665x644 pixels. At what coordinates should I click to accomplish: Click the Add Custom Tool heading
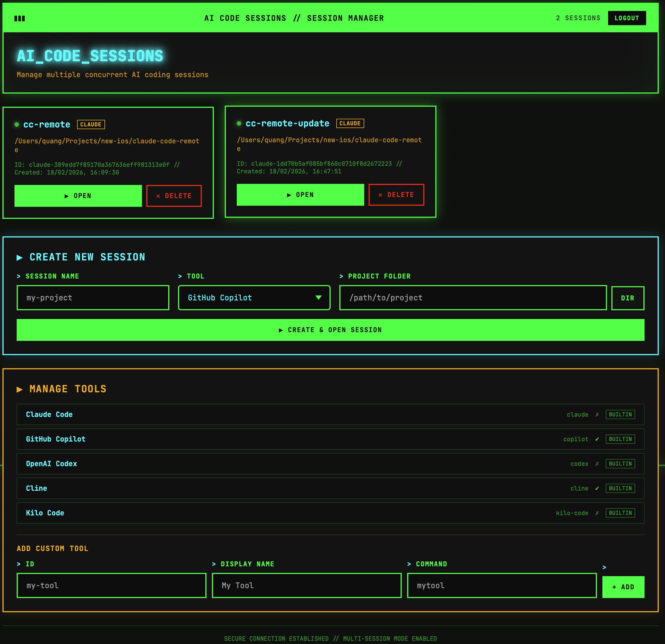(52, 549)
